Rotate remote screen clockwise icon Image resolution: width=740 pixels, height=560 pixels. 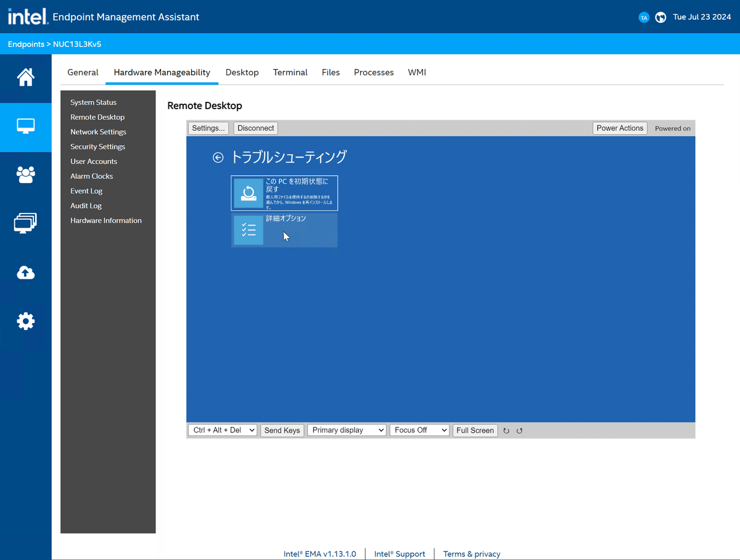tap(506, 430)
